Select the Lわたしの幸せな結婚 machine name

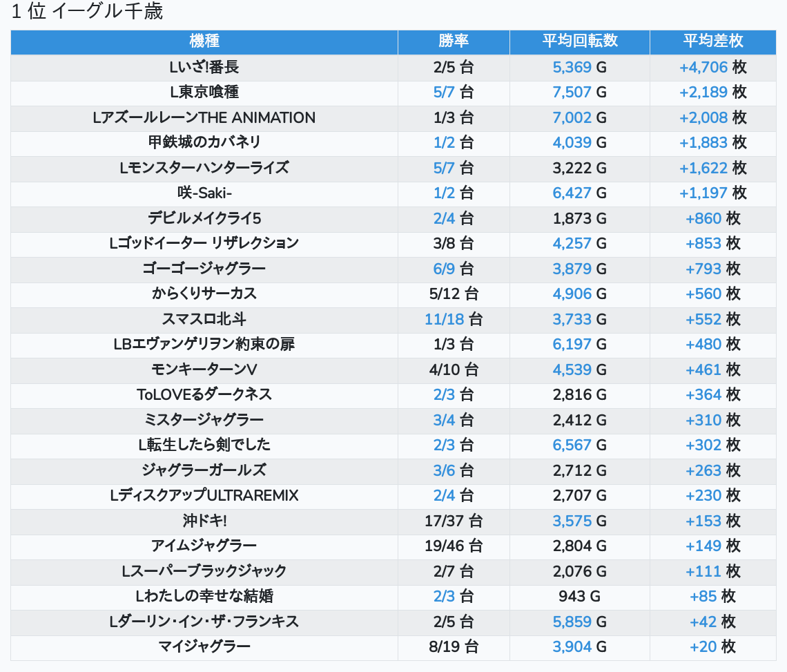pos(204,596)
